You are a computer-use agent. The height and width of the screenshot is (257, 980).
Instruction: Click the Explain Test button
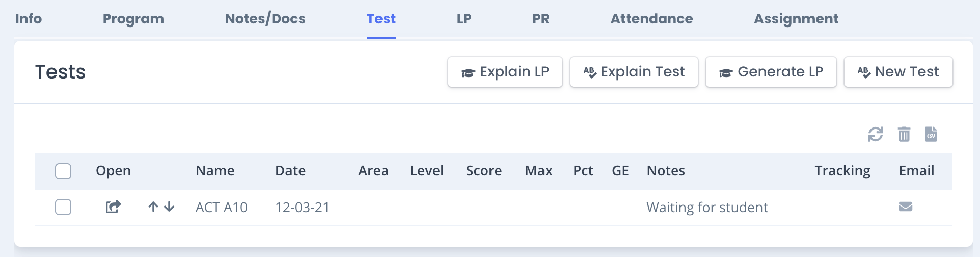coord(634,72)
